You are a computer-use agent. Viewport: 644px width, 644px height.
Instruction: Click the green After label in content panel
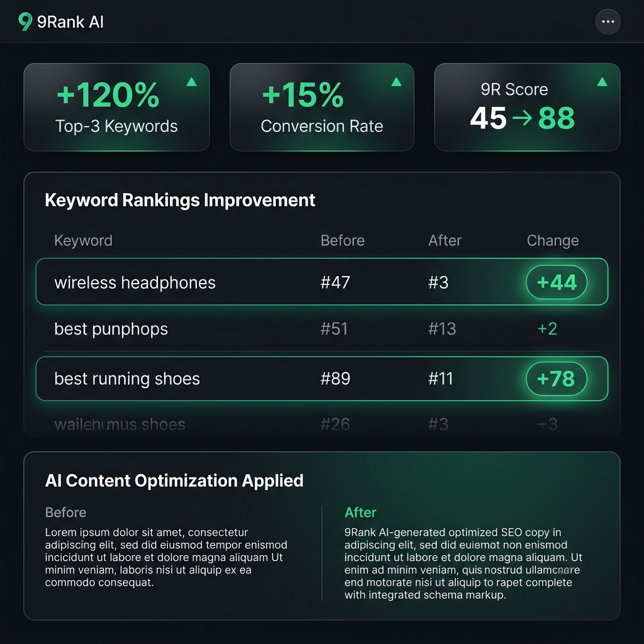tap(360, 513)
